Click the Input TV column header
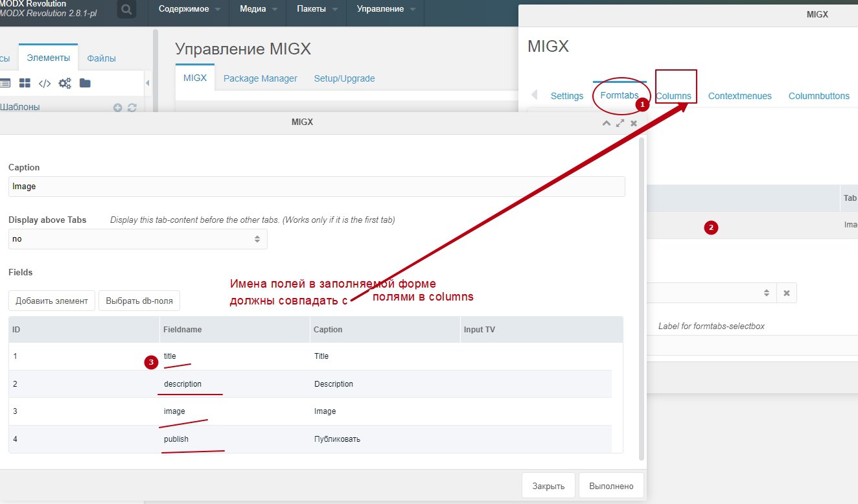 click(541, 330)
